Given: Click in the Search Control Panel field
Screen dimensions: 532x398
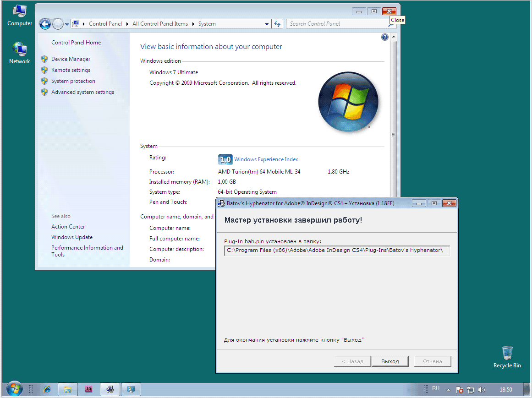Looking at the screenshot, I should (337, 24).
